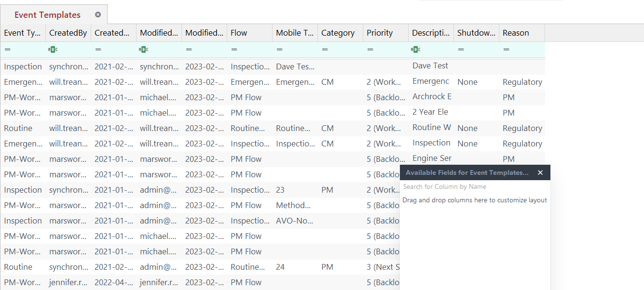Viewport: 644px width, 290px height.
Task: Open filter operator for Event Type column
Action: click(7, 49)
